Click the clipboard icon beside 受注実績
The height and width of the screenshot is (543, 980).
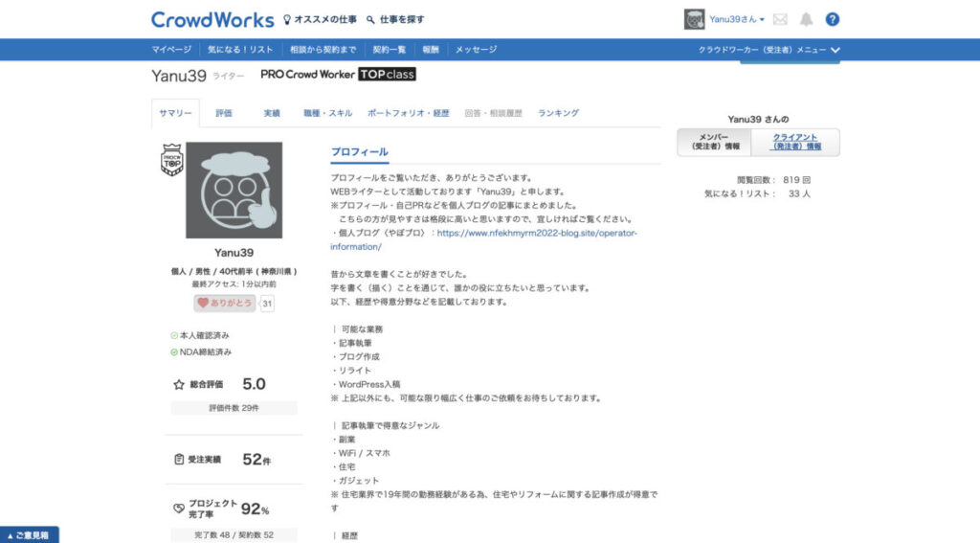179,459
